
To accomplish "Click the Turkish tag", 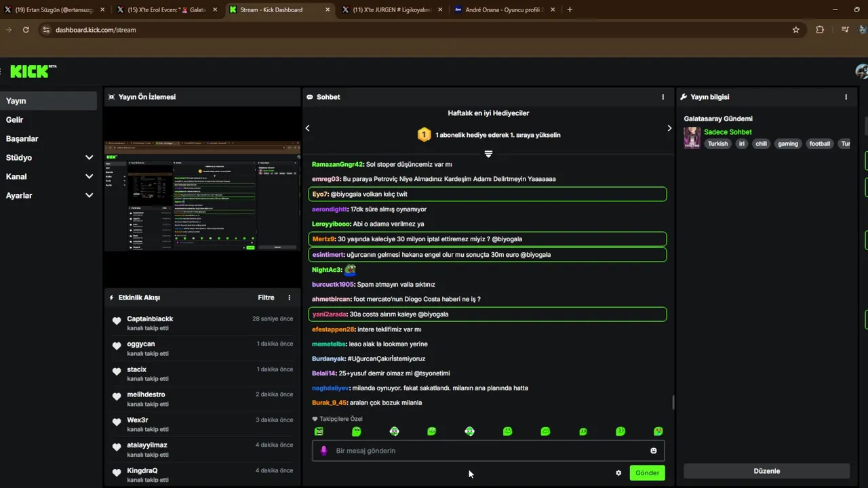I will coord(717,144).
